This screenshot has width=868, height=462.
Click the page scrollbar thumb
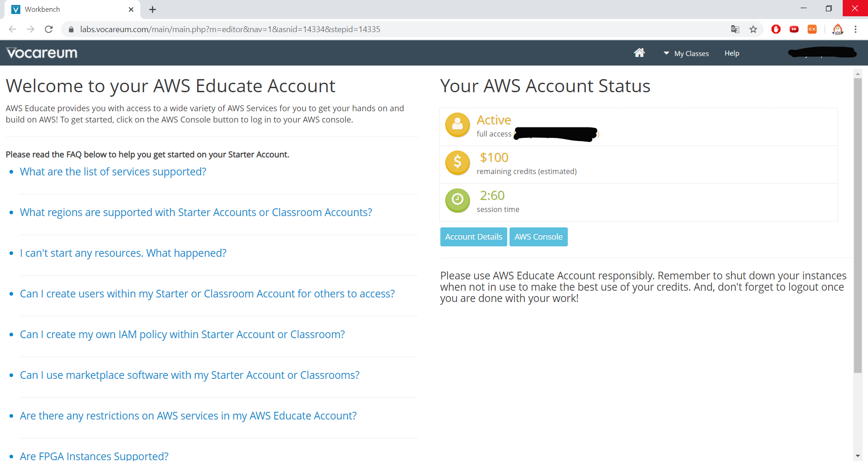click(858, 225)
